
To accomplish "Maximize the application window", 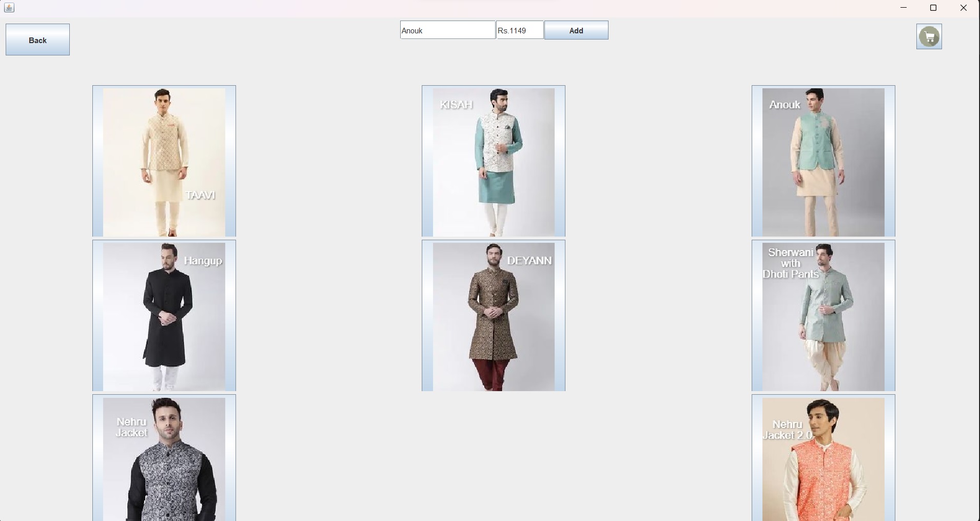I will coord(933,8).
